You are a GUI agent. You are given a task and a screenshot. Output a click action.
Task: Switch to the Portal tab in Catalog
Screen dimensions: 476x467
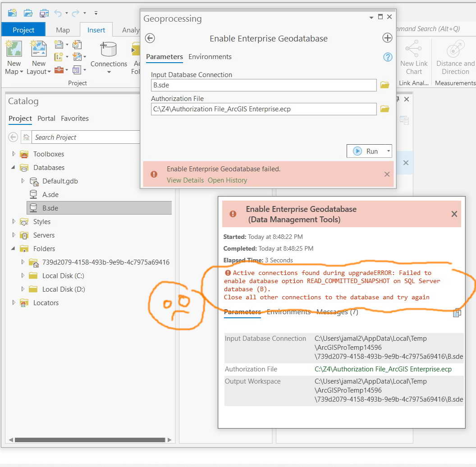click(x=46, y=118)
